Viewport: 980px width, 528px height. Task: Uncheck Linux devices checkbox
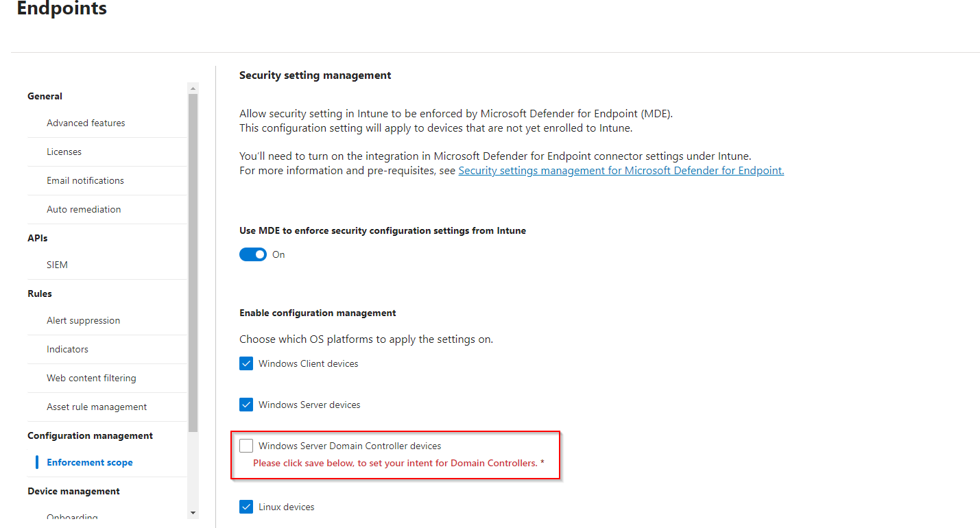pyautogui.click(x=246, y=506)
